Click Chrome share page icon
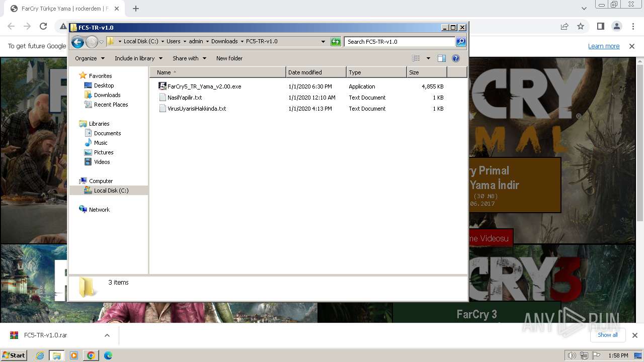The height and width of the screenshot is (362, 644). click(x=565, y=26)
